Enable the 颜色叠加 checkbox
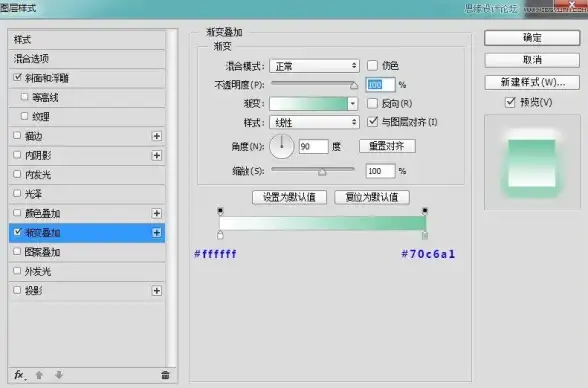 pyautogui.click(x=17, y=213)
